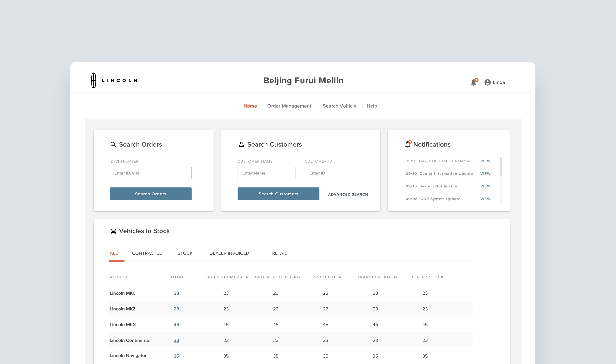This screenshot has height=364, width=616.
Task: Select the Lincoln MKC row name
Action: [122, 293]
